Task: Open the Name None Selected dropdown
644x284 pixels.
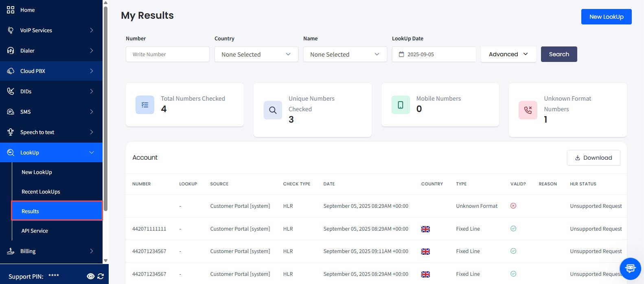Action: coord(345,54)
